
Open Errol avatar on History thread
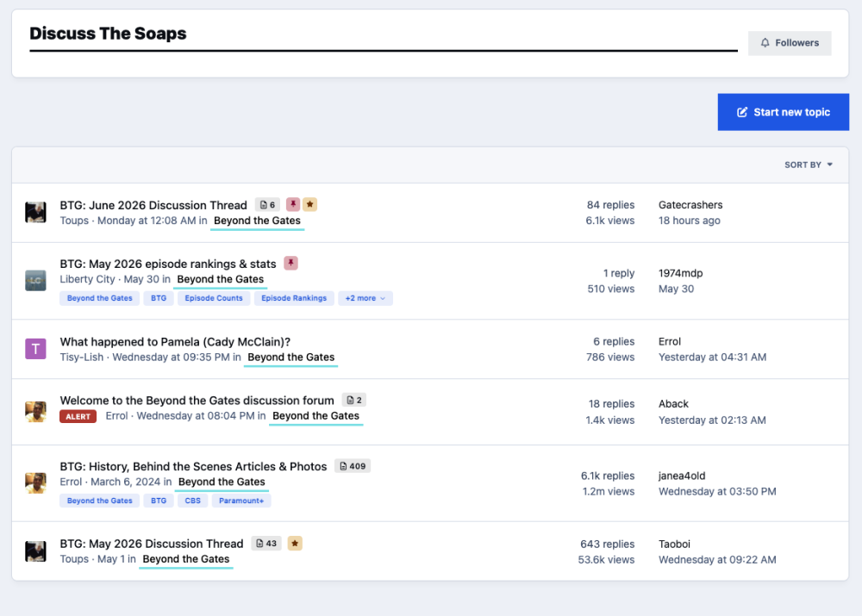coord(35,483)
